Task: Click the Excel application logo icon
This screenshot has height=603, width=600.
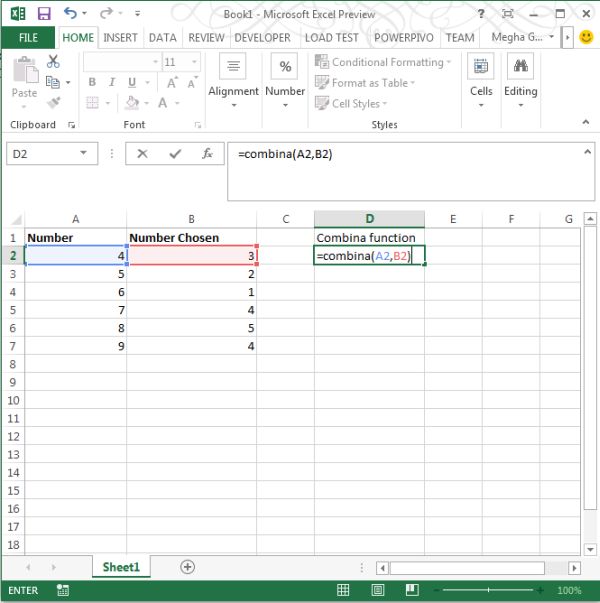Action: click(x=18, y=14)
